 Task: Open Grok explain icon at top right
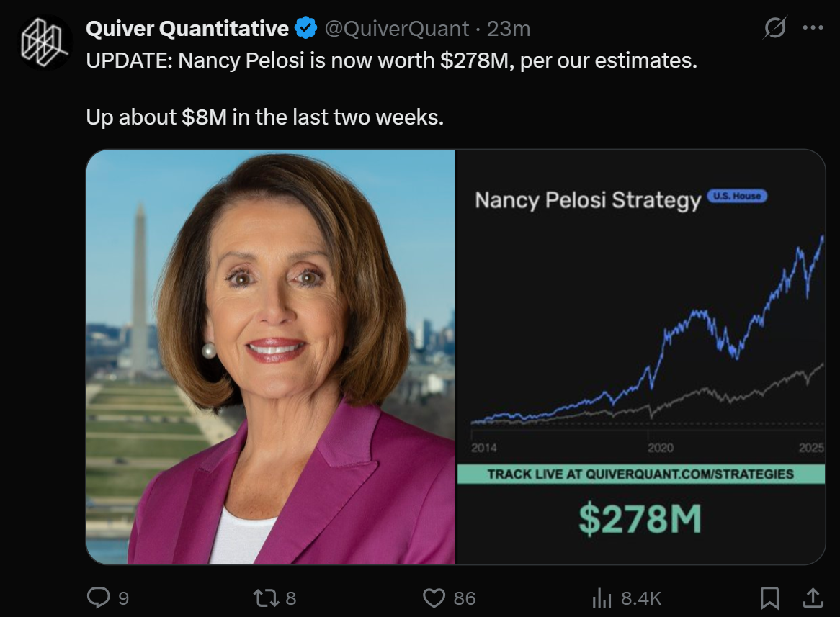pyautogui.click(x=774, y=29)
